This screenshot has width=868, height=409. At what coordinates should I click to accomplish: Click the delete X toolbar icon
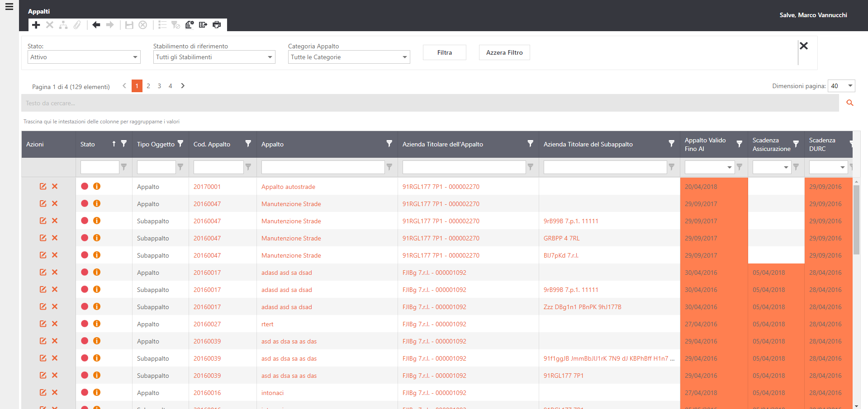click(x=50, y=25)
